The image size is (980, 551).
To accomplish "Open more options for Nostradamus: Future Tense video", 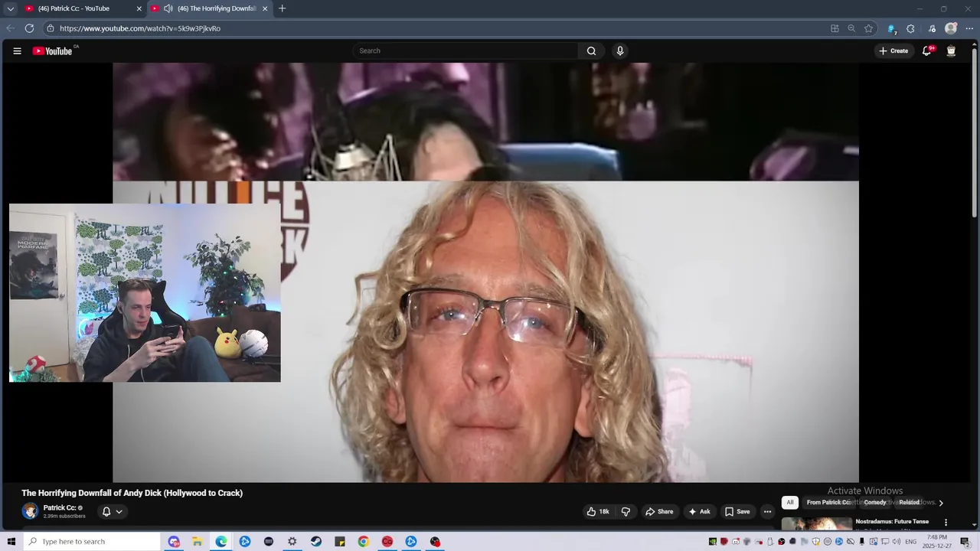I will [x=946, y=523].
